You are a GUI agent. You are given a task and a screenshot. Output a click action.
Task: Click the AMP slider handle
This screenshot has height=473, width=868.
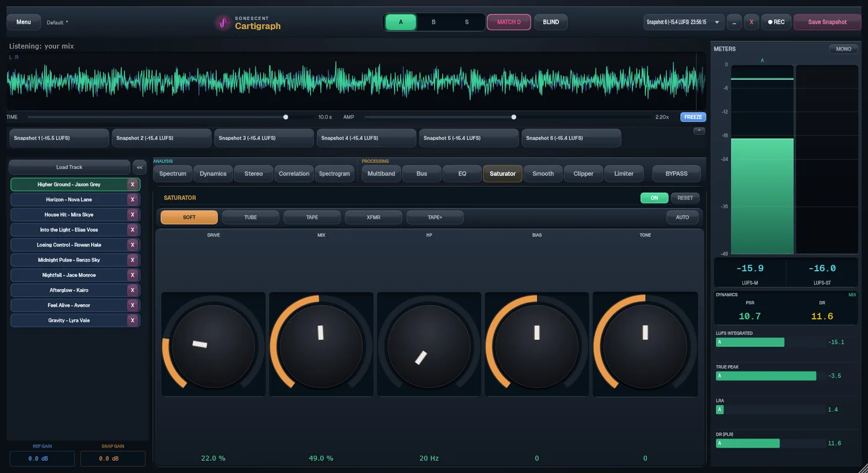pos(513,117)
